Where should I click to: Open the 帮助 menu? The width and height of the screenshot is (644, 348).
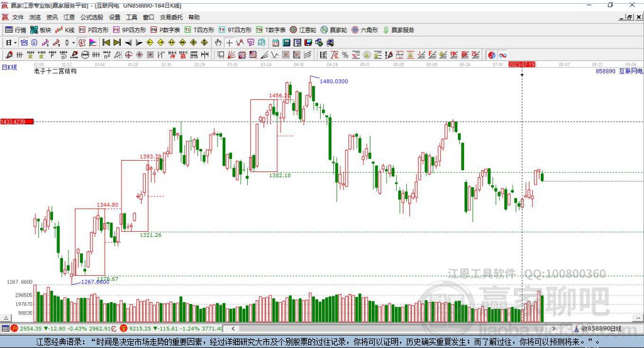click(194, 17)
